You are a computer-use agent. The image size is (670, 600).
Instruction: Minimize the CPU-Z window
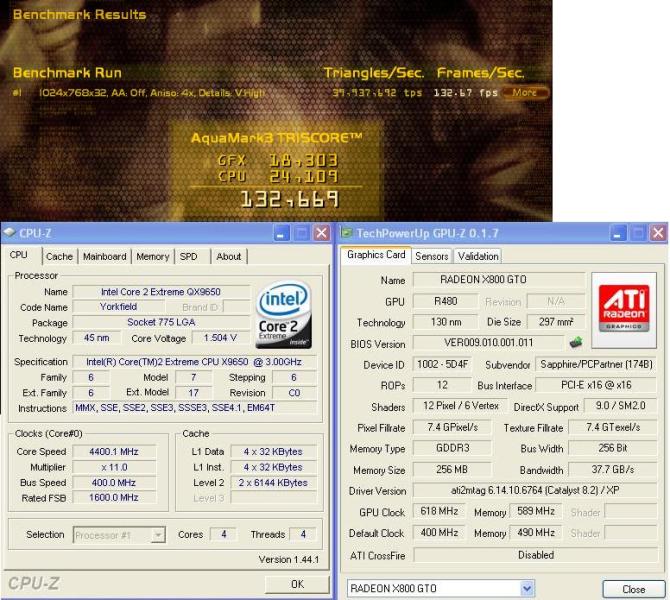281,233
